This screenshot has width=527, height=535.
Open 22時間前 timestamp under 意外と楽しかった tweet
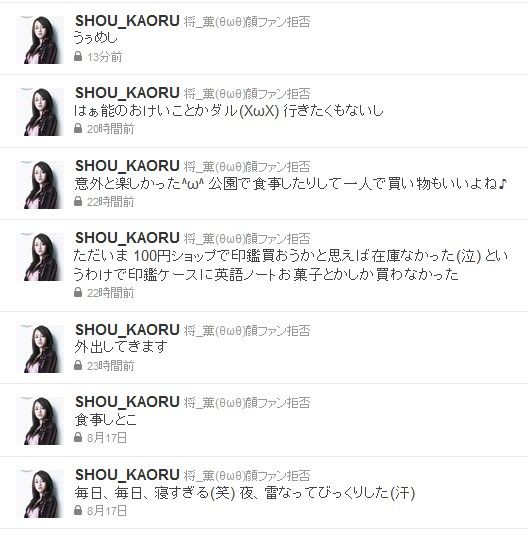click(110, 202)
